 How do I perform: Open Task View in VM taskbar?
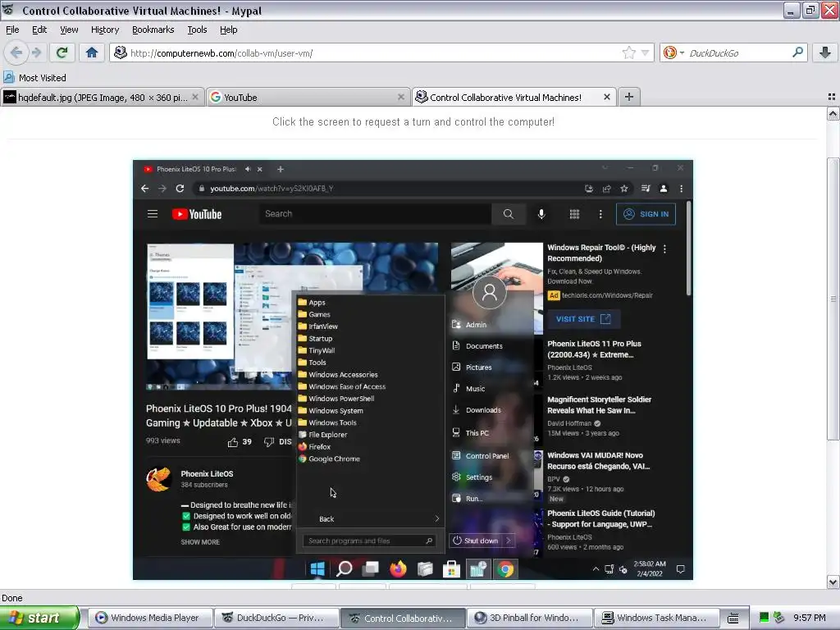(x=371, y=569)
